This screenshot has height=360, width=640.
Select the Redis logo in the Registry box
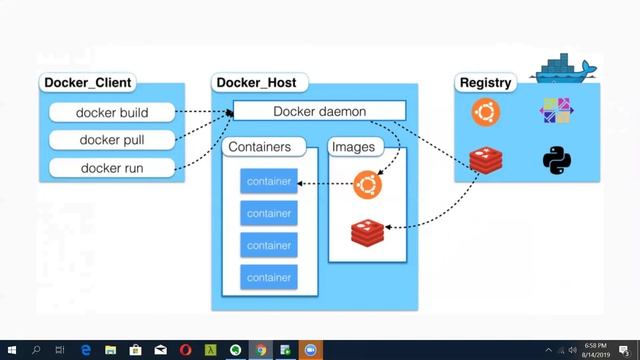coord(486,160)
